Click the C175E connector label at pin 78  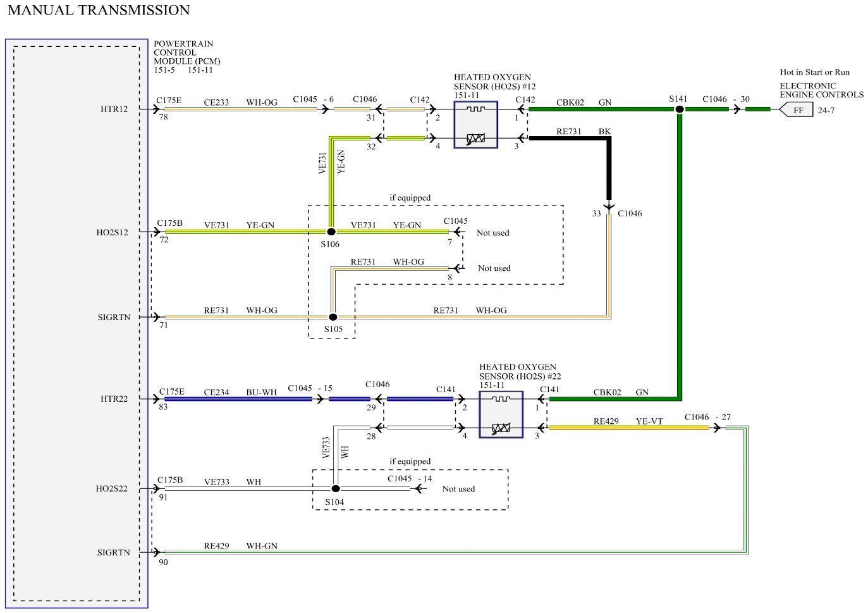(x=169, y=101)
